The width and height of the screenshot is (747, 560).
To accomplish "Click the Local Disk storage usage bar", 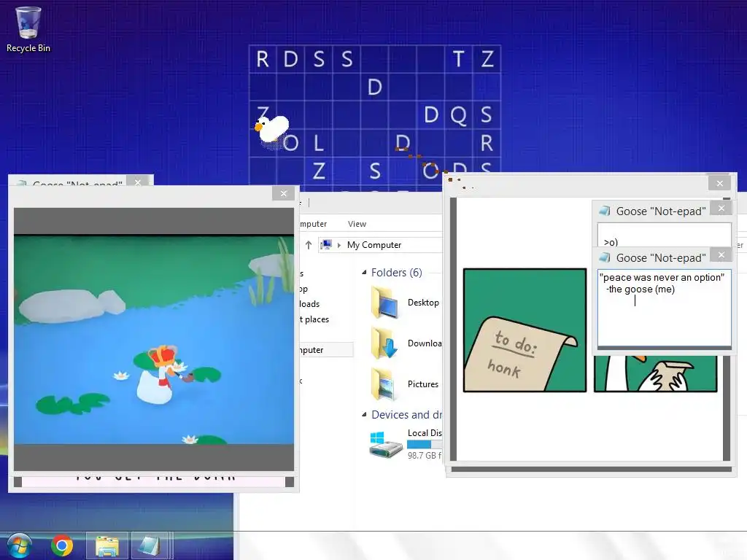I will pos(425,444).
